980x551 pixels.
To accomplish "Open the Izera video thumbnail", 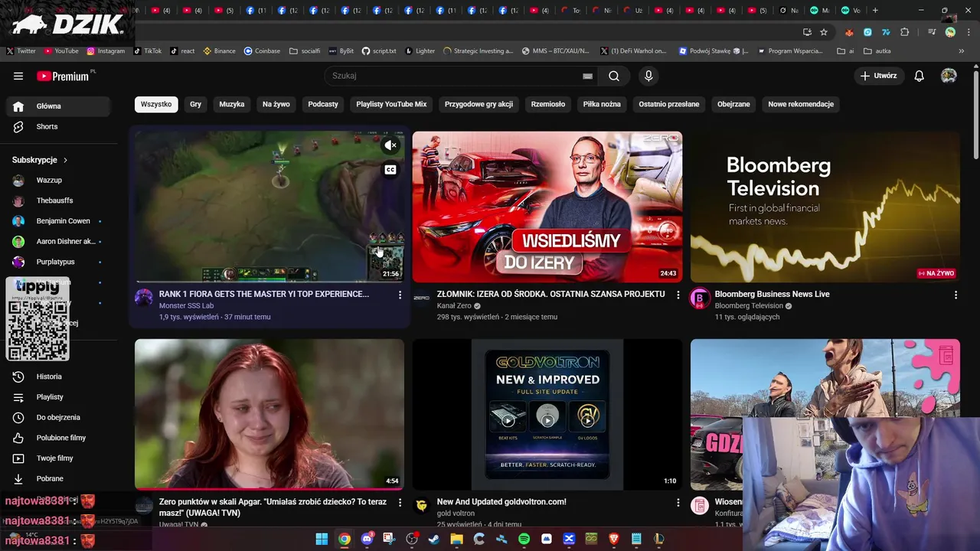I will (547, 207).
